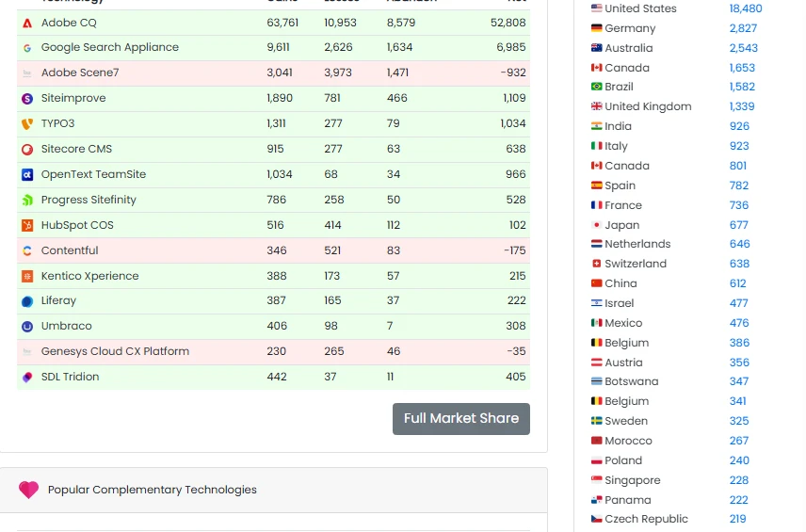Viewport: 806px width, 532px height.
Task: Click the Umbraco logo icon
Action: click(27, 327)
